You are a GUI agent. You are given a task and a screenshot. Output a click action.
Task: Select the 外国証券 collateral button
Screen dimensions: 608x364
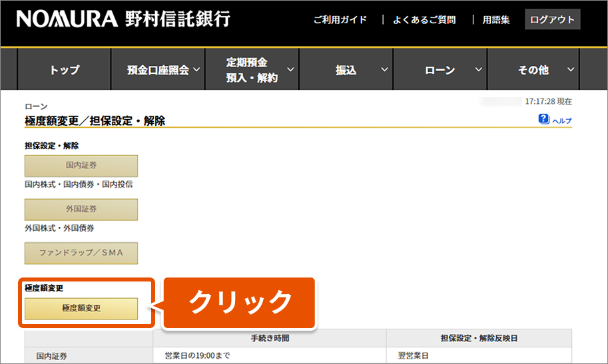coord(81,209)
